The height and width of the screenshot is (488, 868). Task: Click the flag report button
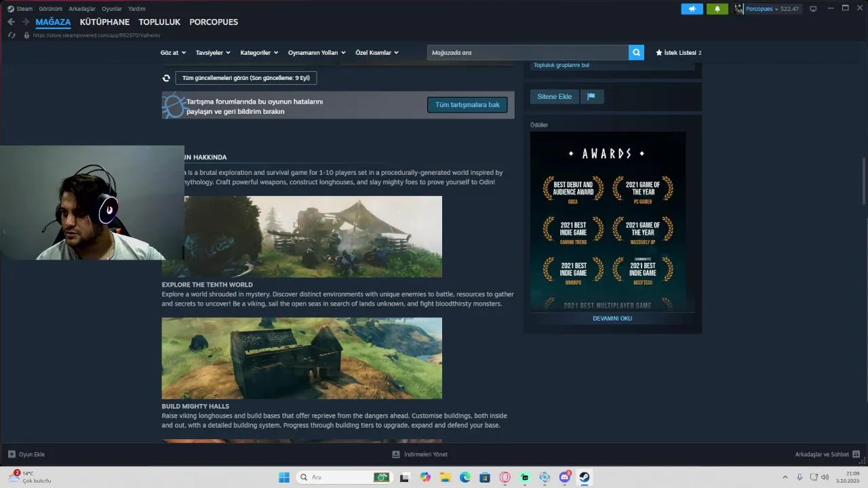[x=591, y=96]
